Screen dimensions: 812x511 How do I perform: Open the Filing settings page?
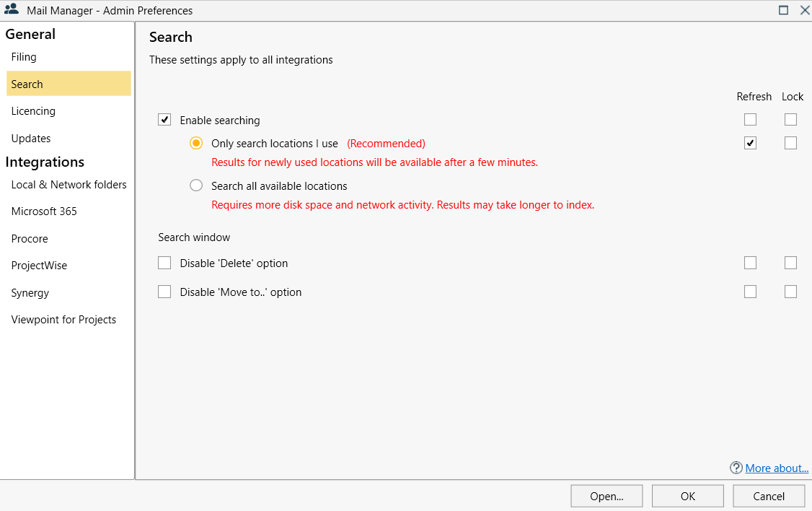[24, 57]
